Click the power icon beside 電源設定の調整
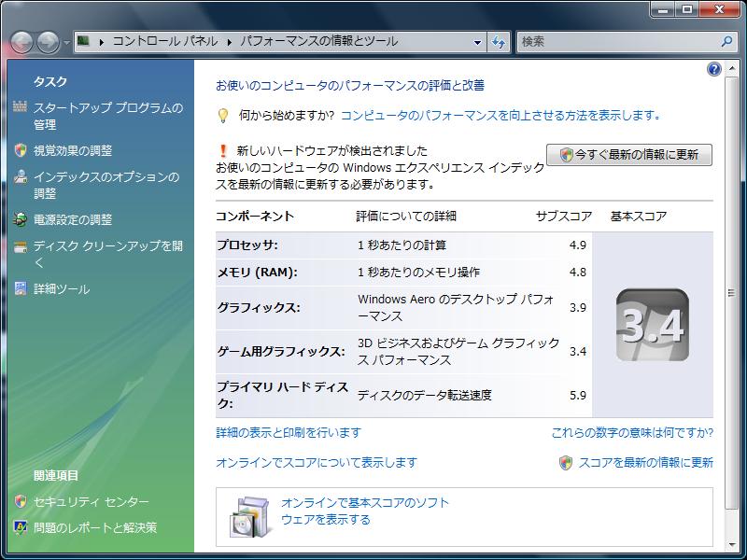Screen dimensions: 747x560 pos(21,220)
